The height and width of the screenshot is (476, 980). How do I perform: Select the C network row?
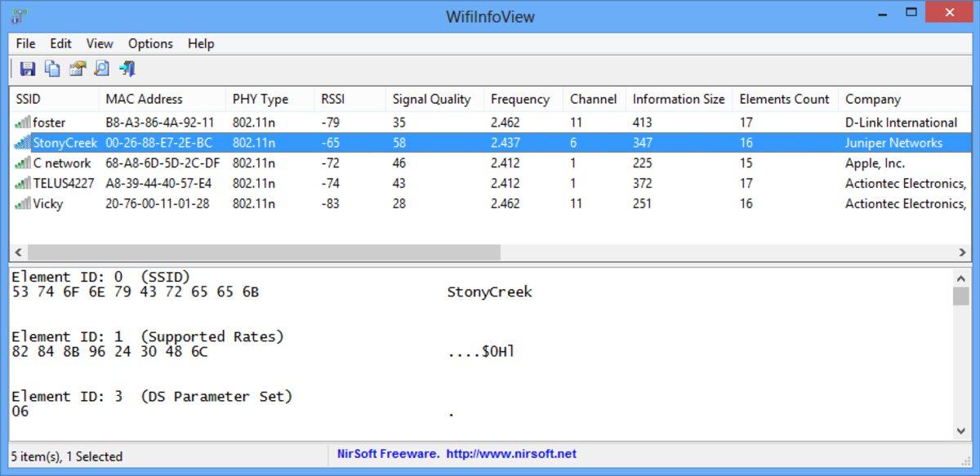(61, 163)
